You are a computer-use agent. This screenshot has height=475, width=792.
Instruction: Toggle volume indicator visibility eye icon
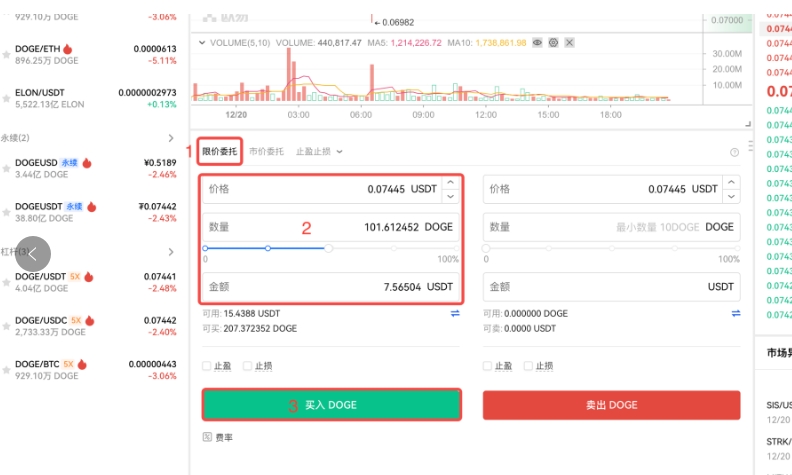pyautogui.click(x=537, y=42)
